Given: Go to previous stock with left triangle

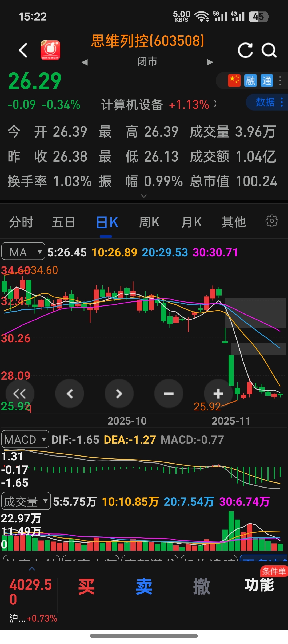Looking at the screenshot, I should click(x=85, y=62).
